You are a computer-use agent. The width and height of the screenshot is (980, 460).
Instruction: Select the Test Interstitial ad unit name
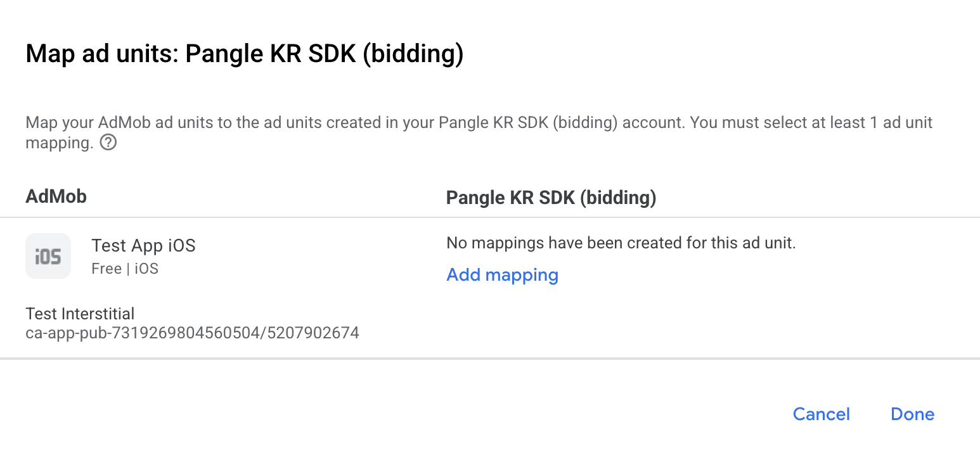80,314
